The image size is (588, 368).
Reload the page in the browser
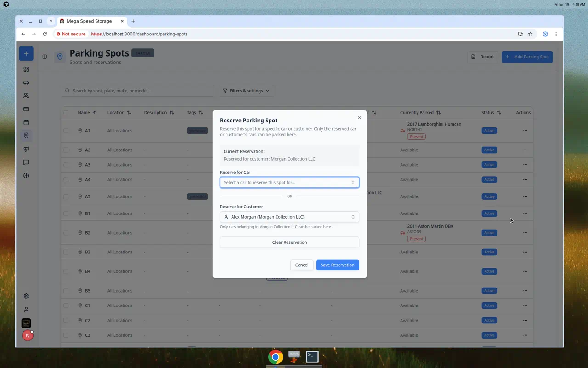click(x=45, y=34)
